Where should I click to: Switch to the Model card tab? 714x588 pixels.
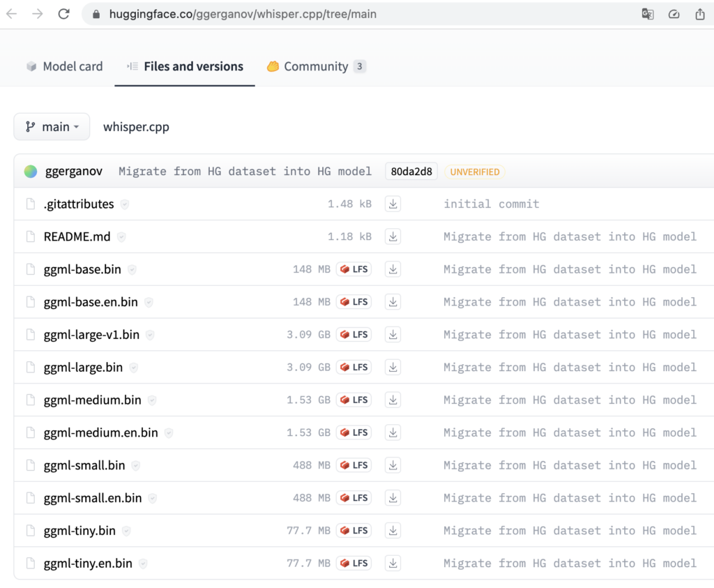(x=64, y=66)
